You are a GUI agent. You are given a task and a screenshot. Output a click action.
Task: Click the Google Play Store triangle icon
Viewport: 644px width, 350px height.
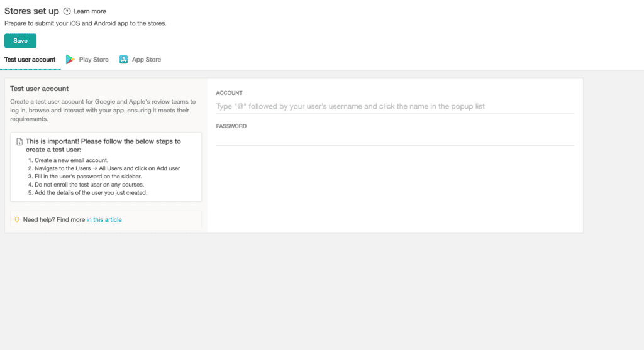tap(70, 60)
